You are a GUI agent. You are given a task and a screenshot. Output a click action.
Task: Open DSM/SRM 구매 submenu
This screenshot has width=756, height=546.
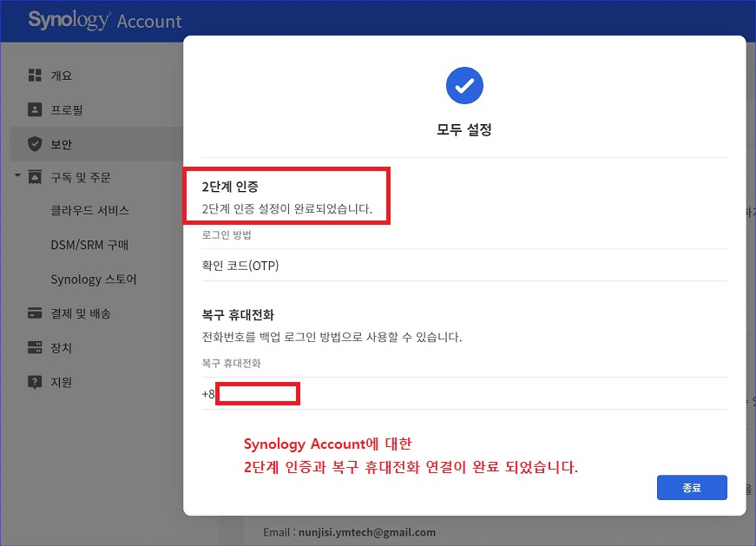click(x=89, y=245)
